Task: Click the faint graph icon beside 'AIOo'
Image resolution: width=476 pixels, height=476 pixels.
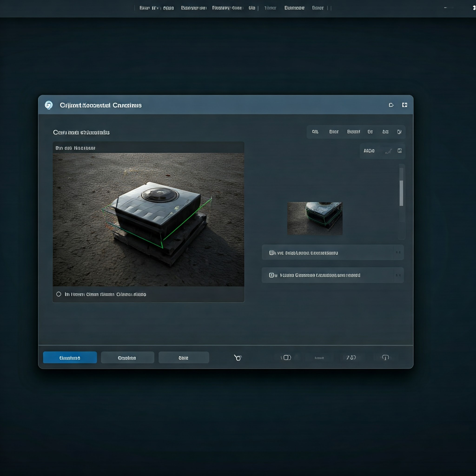Action: (388, 151)
